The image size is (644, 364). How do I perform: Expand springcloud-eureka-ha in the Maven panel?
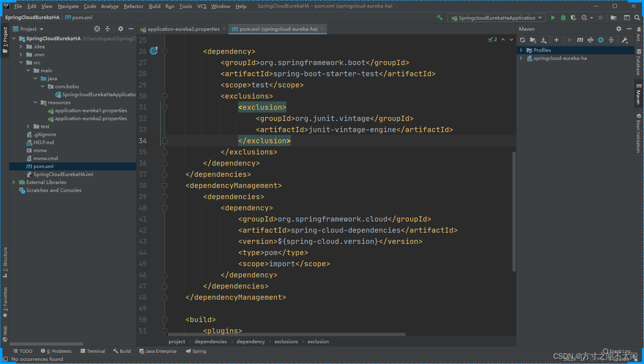tap(521, 58)
